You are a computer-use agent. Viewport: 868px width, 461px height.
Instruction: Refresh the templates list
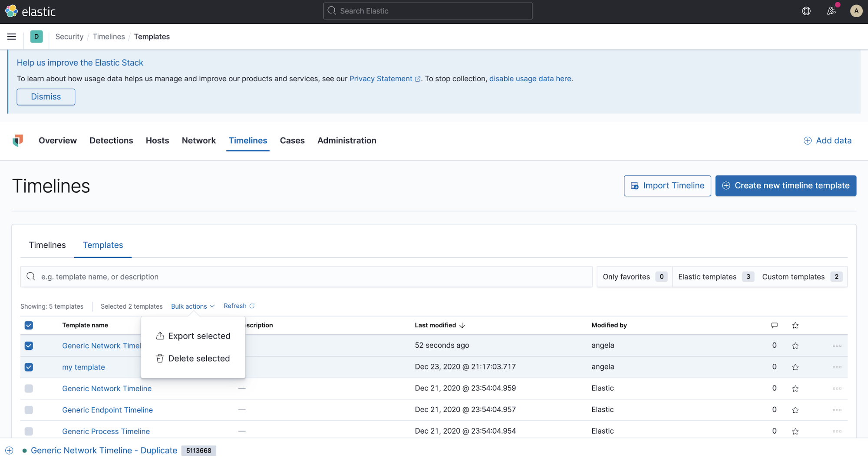click(239, 306)
